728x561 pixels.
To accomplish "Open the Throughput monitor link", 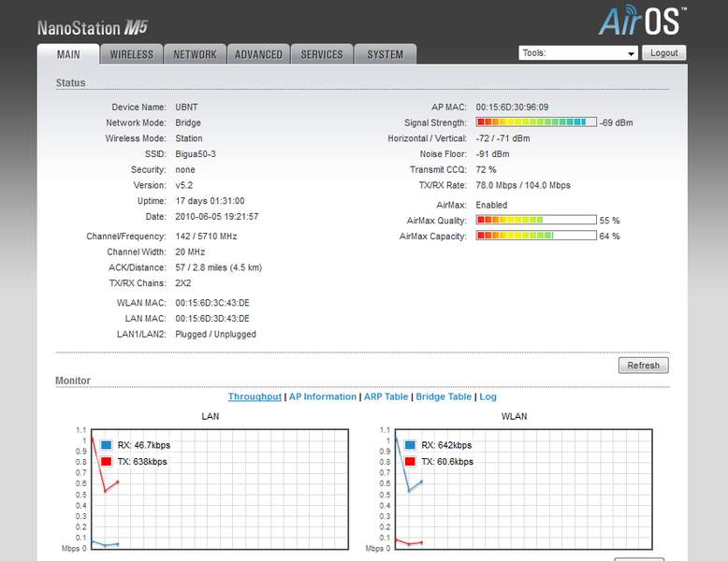I will coord(255,396).
